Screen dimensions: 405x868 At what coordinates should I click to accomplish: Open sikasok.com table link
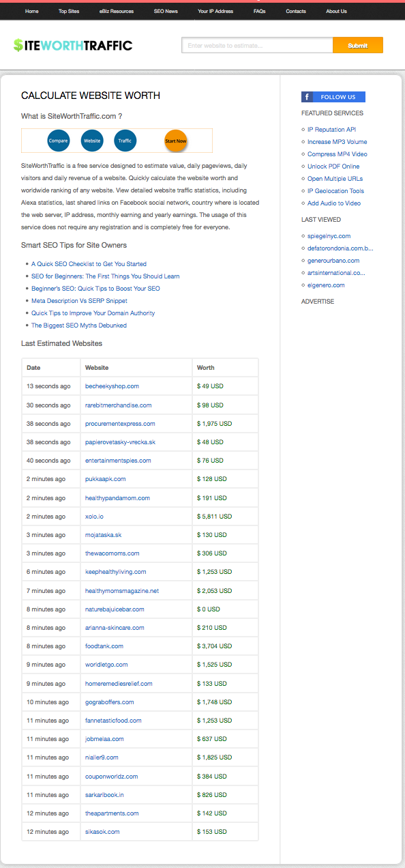coord(102,832)
